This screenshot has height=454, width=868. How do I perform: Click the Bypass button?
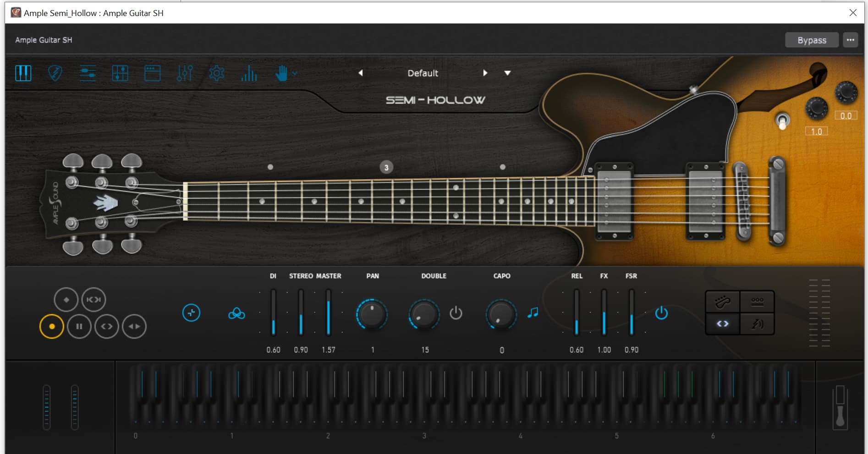[x=812, y=40]
